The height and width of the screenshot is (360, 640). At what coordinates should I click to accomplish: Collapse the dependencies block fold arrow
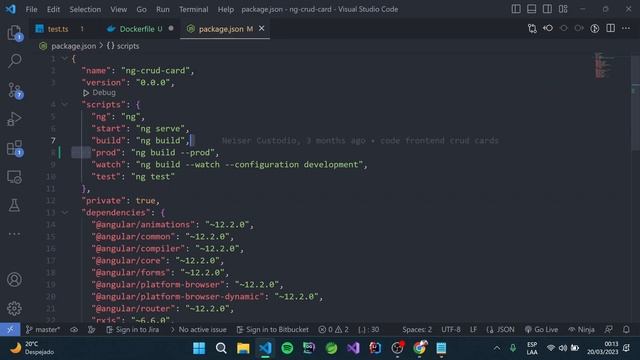coord(64,213)
